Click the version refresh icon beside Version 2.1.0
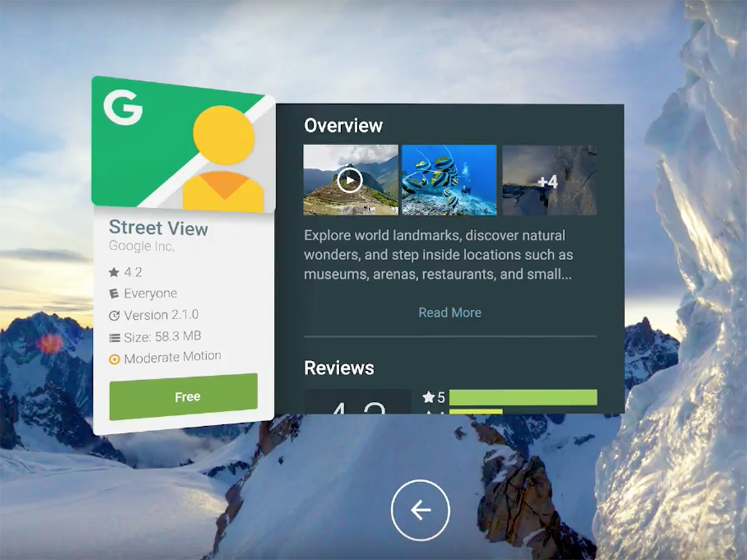Viewport: 747px width, 560px height. pos(114,315)
